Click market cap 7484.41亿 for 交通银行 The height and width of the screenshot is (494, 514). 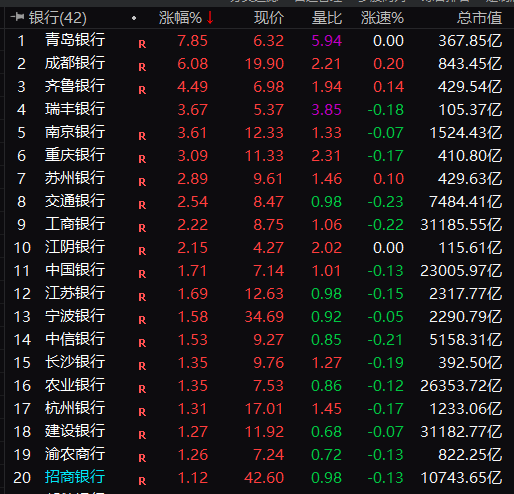(x=466, y=202)
